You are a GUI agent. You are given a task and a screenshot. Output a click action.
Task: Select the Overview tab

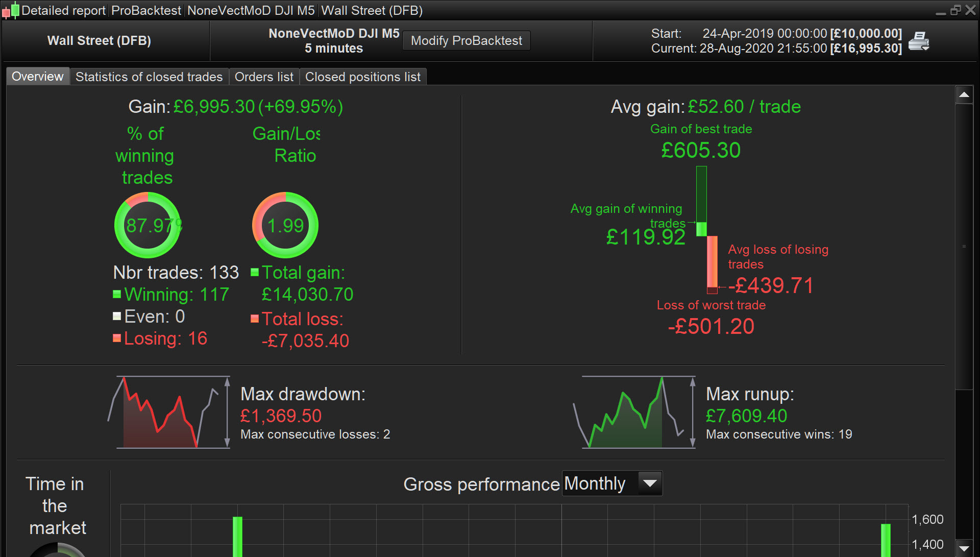38,77
